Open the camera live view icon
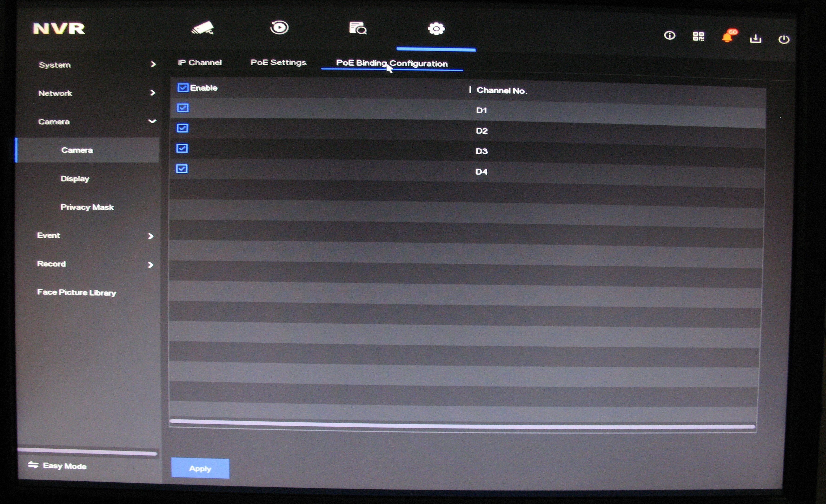The width and height of the screenshot is (826, 504). (x=202, y=28)
